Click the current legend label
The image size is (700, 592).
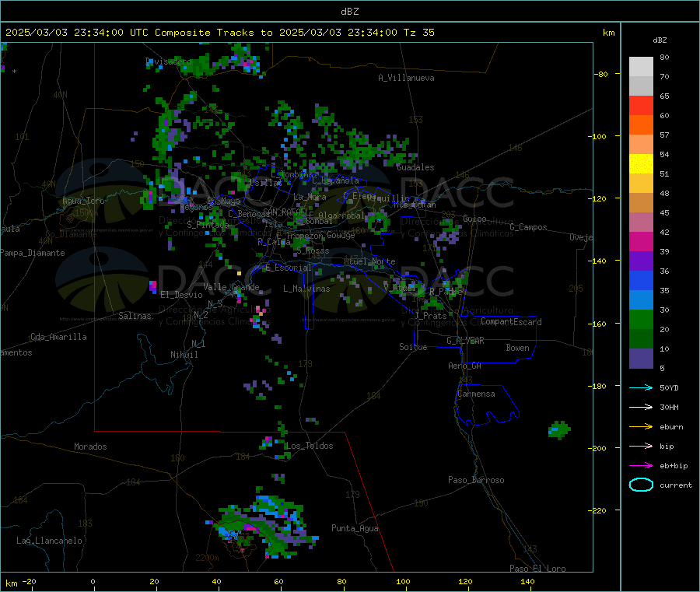pyautogui.click(x=676, y=485)
